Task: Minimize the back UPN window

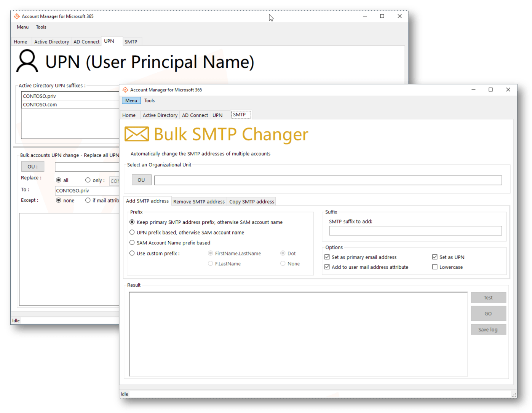Action: tap(365, 16)
